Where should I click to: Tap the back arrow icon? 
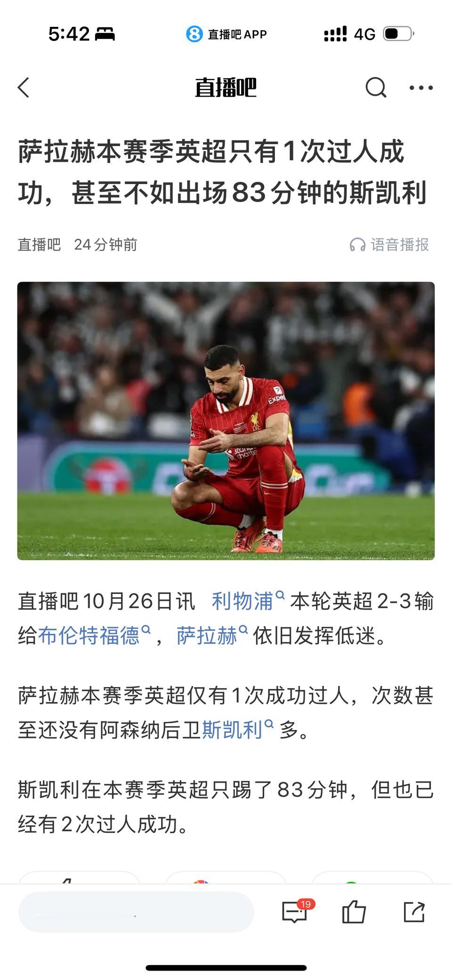click(x=24, y=88)
